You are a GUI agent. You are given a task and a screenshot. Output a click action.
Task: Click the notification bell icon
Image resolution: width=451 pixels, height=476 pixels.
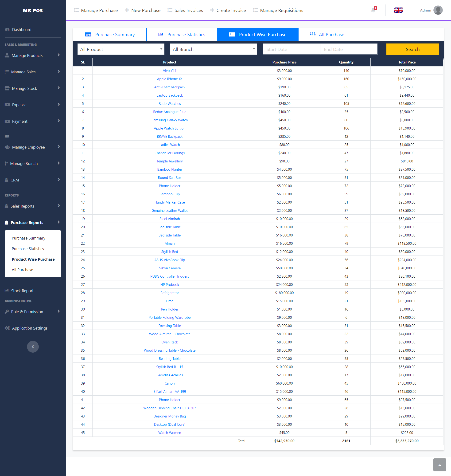point(373,10)
